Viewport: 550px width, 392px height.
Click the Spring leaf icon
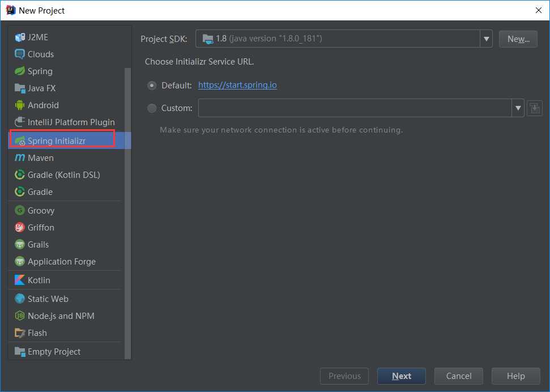click(x=20, y=71)
